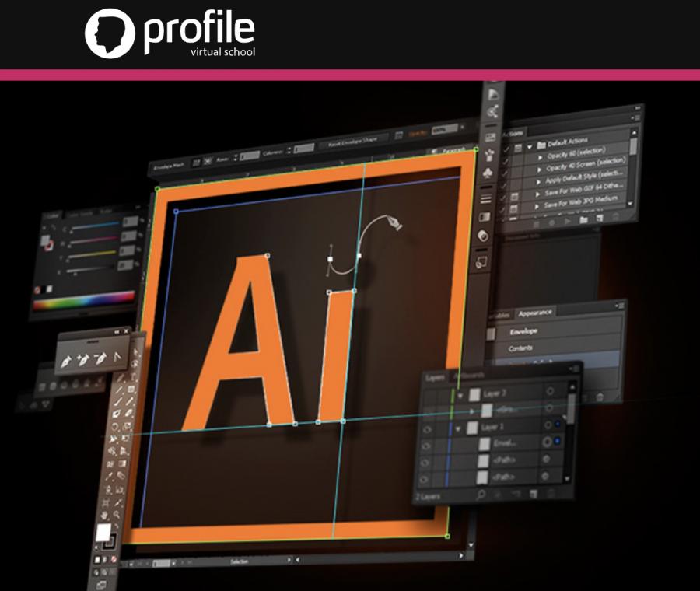Click the color spectrum bar in Color panel
Viewport: 700px width, 591px height.
coord(84,299)
